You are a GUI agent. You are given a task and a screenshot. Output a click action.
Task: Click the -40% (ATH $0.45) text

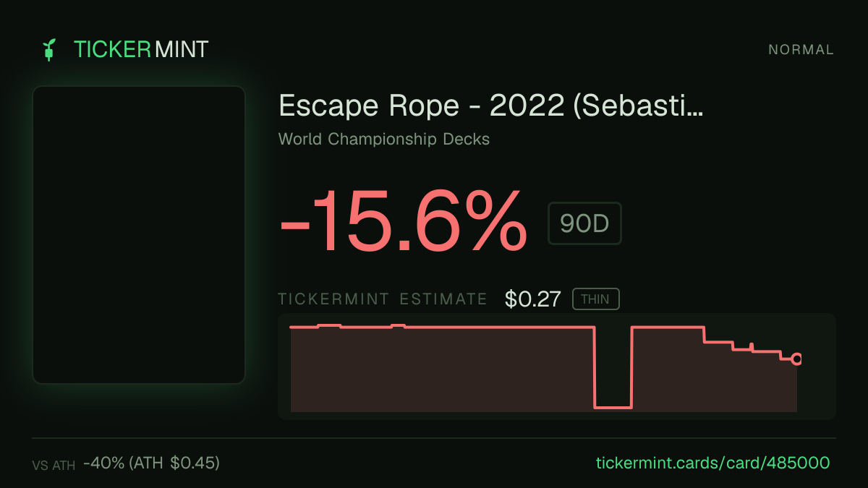pyautogui.click(x=151, y=463)
